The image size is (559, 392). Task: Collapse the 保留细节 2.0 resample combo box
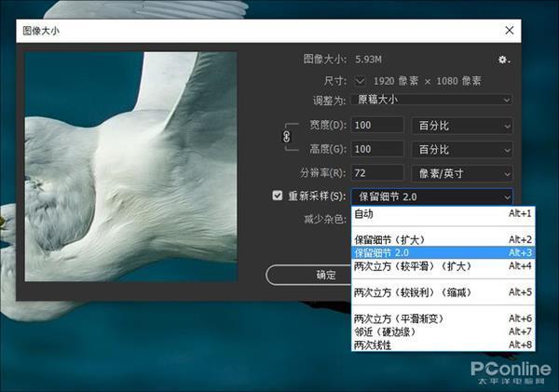pyautogui.click(x=432, y=196)
